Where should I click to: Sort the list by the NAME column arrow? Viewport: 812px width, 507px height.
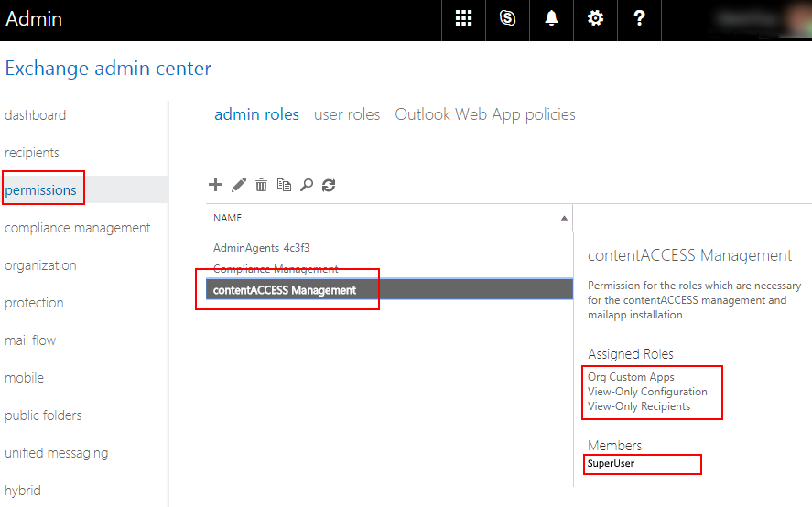click(564, 218)
